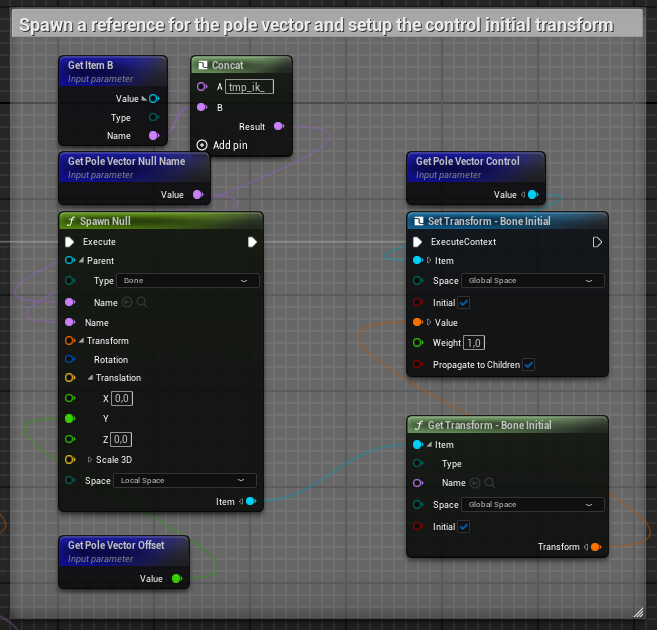This screenshot has height=630, width=657.
Task: Collapse the Transform pin on Spawn Null
Action: click(x=81, y=341)
